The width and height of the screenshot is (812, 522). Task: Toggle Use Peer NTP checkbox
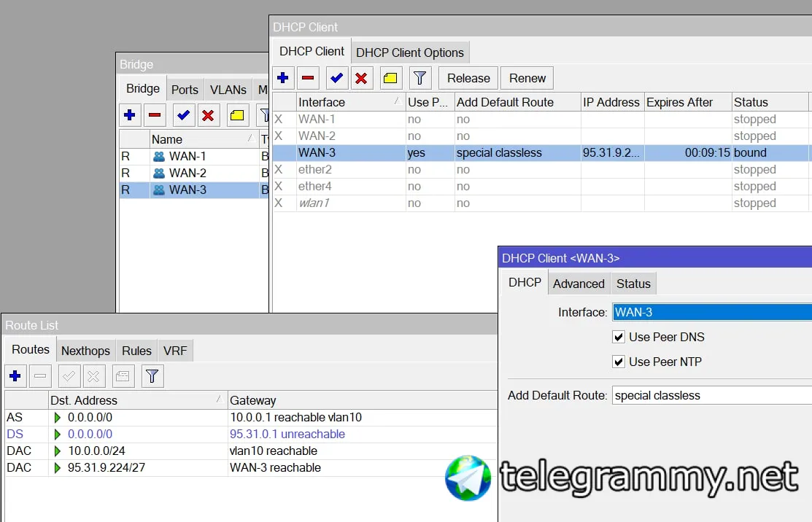click(619, 362)
